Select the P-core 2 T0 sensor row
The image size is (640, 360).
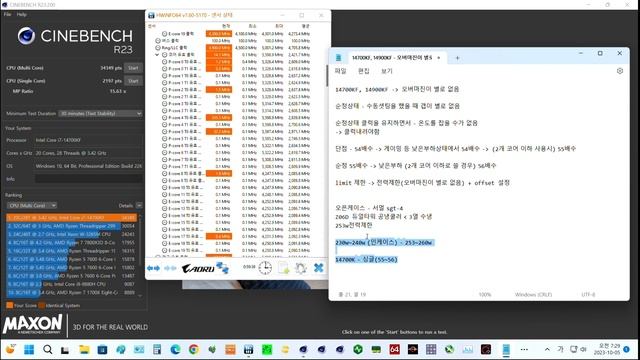click(x=236, y=89)
